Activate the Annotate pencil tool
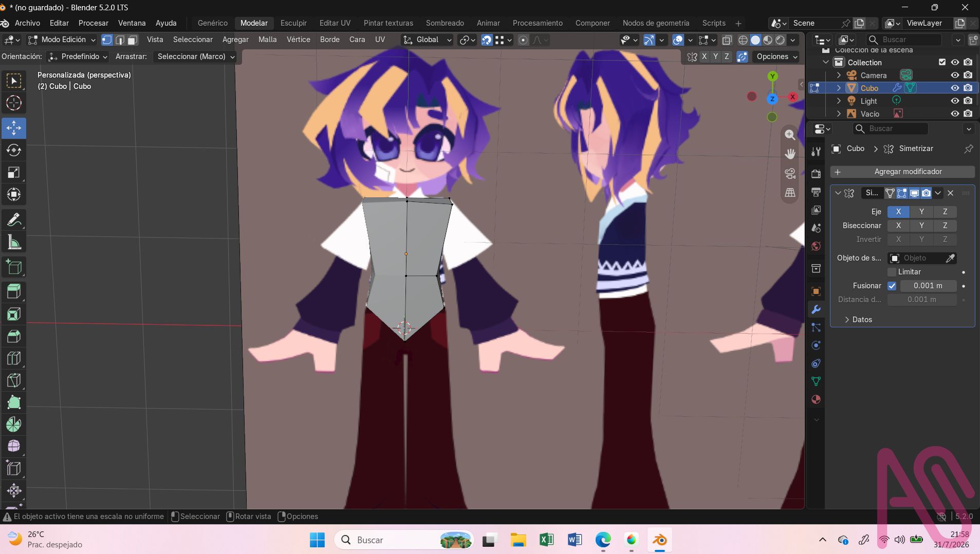 click(x=14, y=220)
